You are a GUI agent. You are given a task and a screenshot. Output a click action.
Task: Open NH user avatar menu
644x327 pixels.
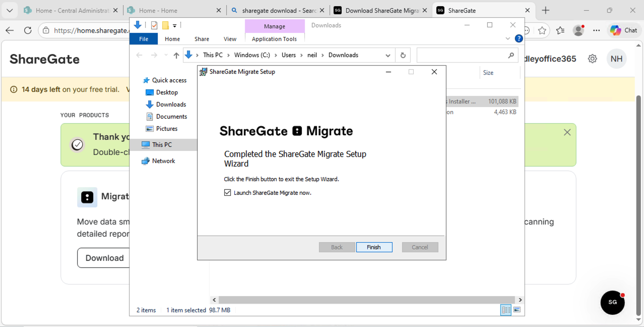(x=617, y=59)
